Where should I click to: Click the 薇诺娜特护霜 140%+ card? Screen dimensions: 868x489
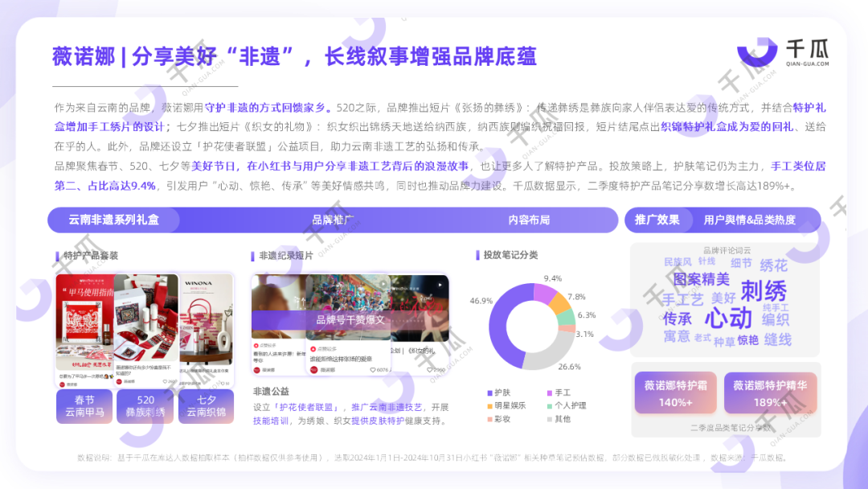point(675,393)
